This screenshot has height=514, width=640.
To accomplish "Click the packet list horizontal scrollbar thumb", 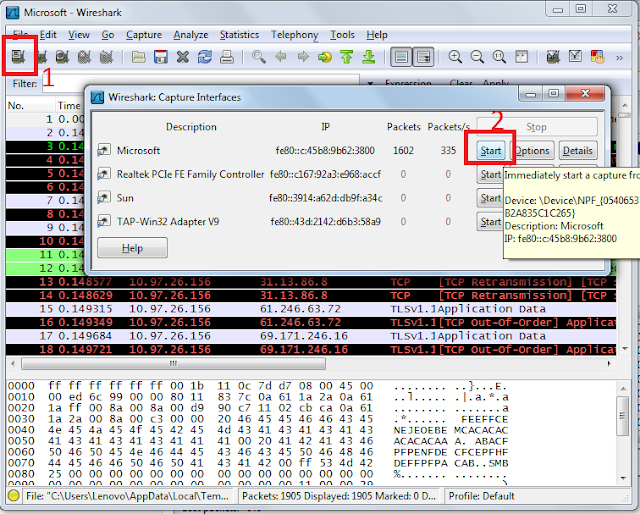I will pyautogui.click(x=173, y=363).
